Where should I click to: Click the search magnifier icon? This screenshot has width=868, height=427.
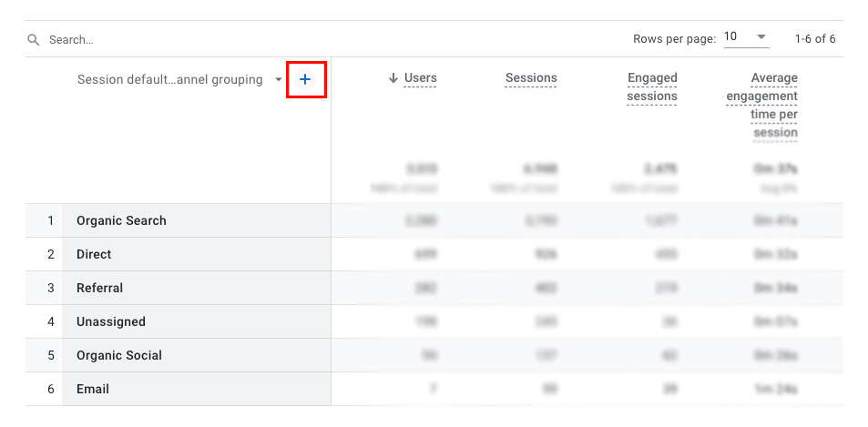tap(34, 40)
